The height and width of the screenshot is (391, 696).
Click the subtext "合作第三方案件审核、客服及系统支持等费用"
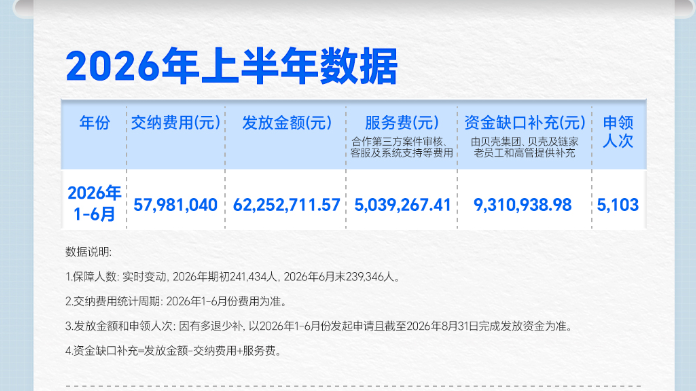pos(402,148)
